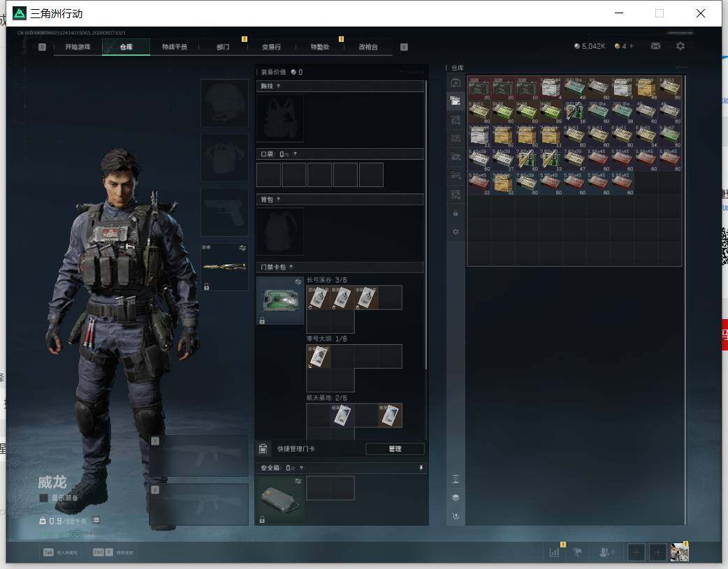Select the 零号大坝 keycard
Screen dimensions: 728x569
coord(318,357)
